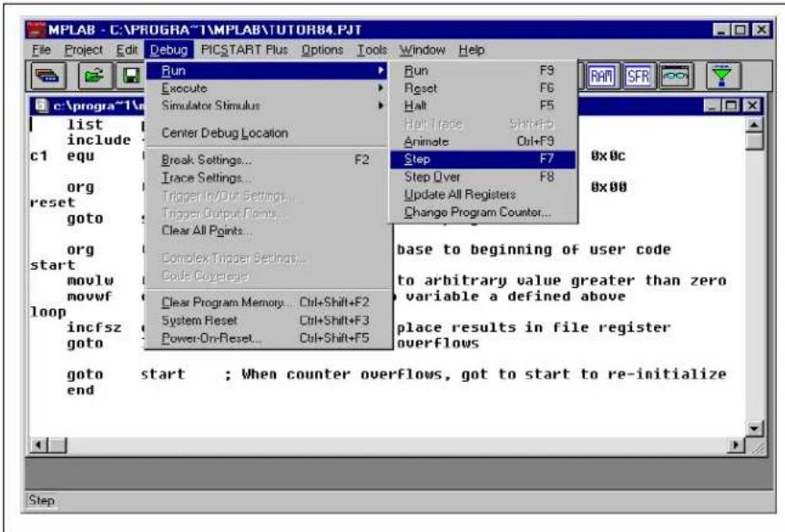Click the horizontal scrollbar left arrow
785x532 pixels.
coord(39,445)
